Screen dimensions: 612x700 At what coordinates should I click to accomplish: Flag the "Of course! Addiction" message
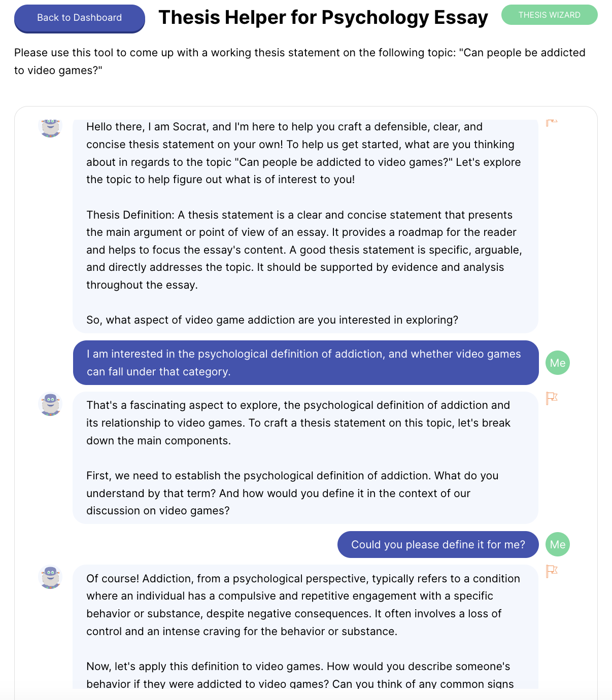click(551, 571)
